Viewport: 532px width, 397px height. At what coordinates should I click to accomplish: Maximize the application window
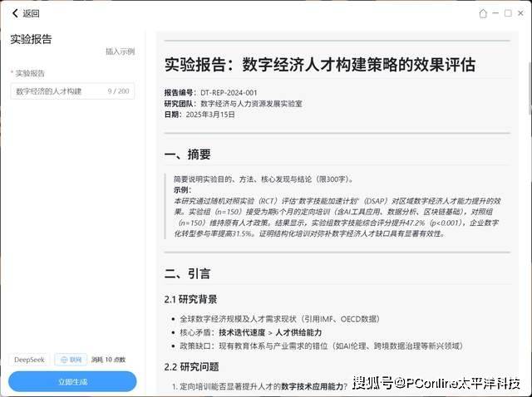point(508,13)
